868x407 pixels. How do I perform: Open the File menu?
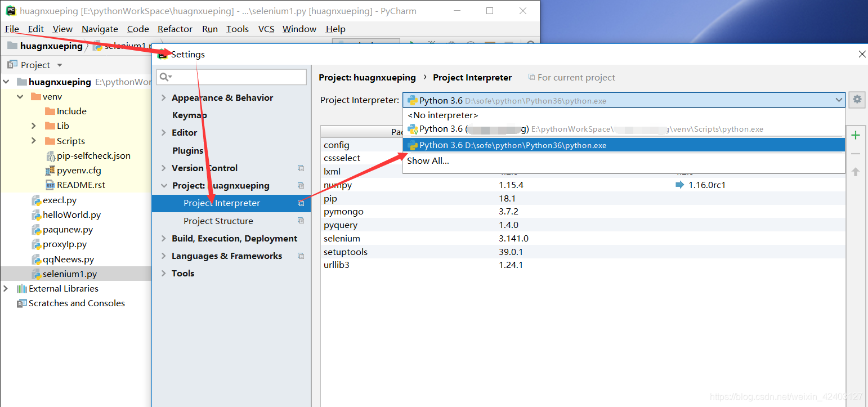click(12, 29)
